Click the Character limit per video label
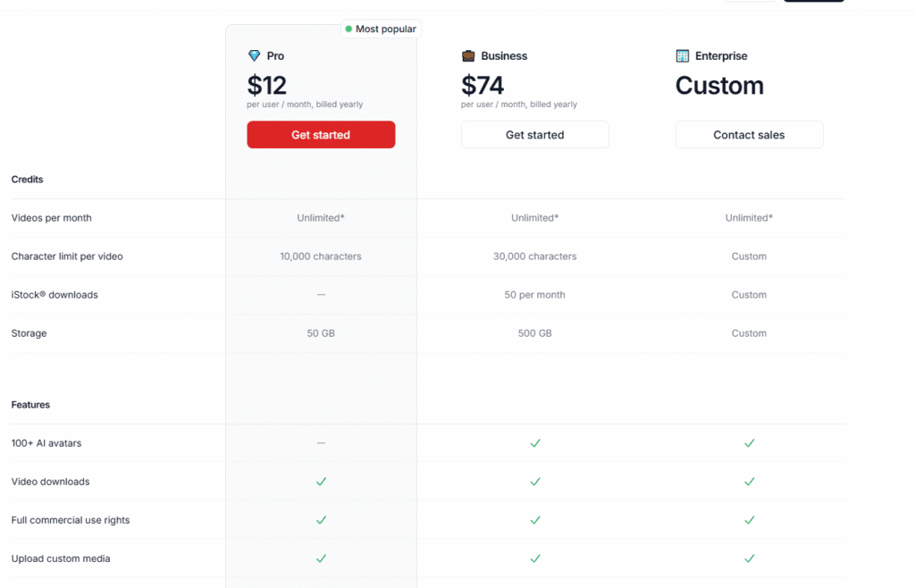 [x=67, y=256]
